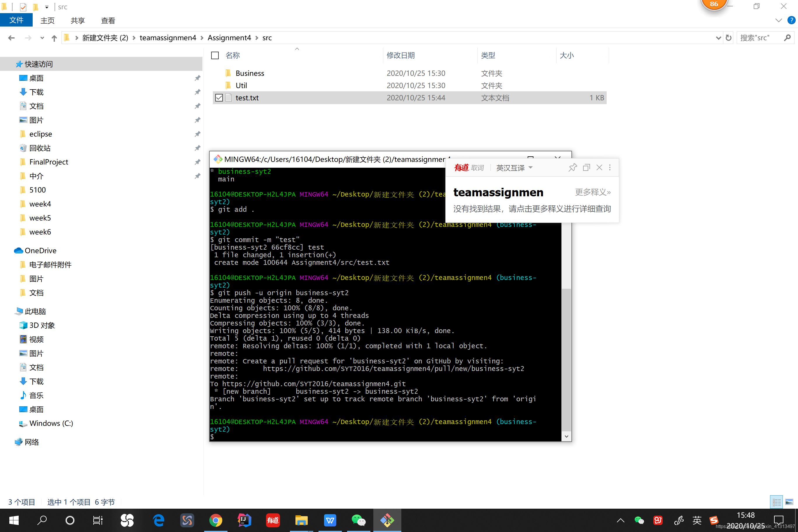Open 桌面 under quick access
Screen dimensions: 798x532
click(x=36, y=78)
